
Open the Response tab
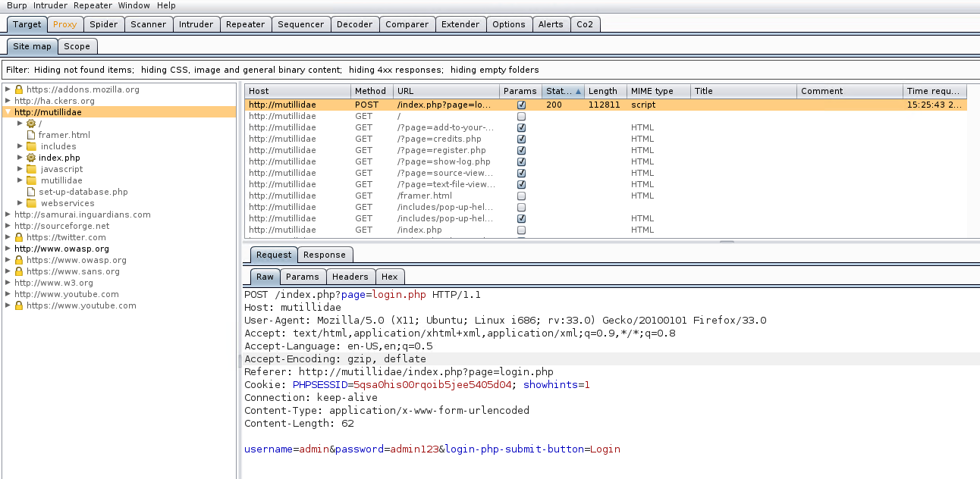324,255
